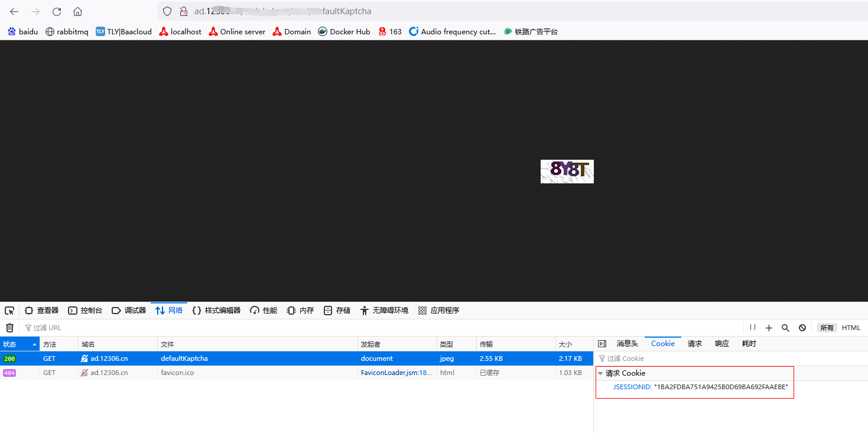
Task: Enable request blocking with the block icon
Action: click(x=802, y=328)
